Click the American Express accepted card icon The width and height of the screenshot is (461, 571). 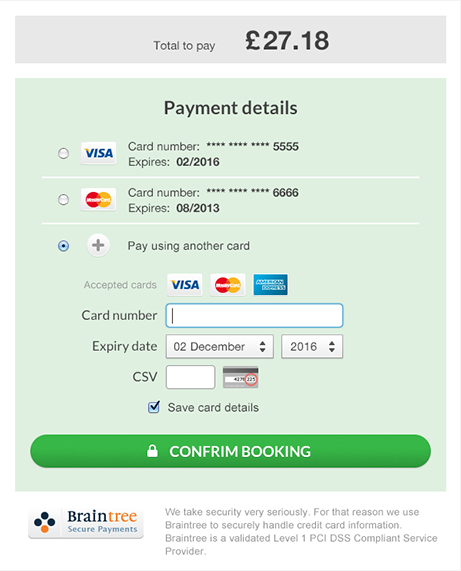coord(271,284)
